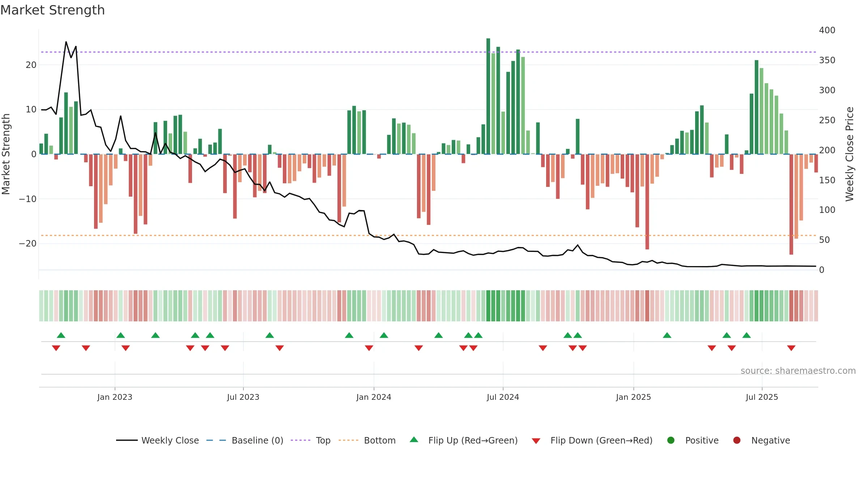Click the 'Jul 2023' date axis label

(243, 397)
